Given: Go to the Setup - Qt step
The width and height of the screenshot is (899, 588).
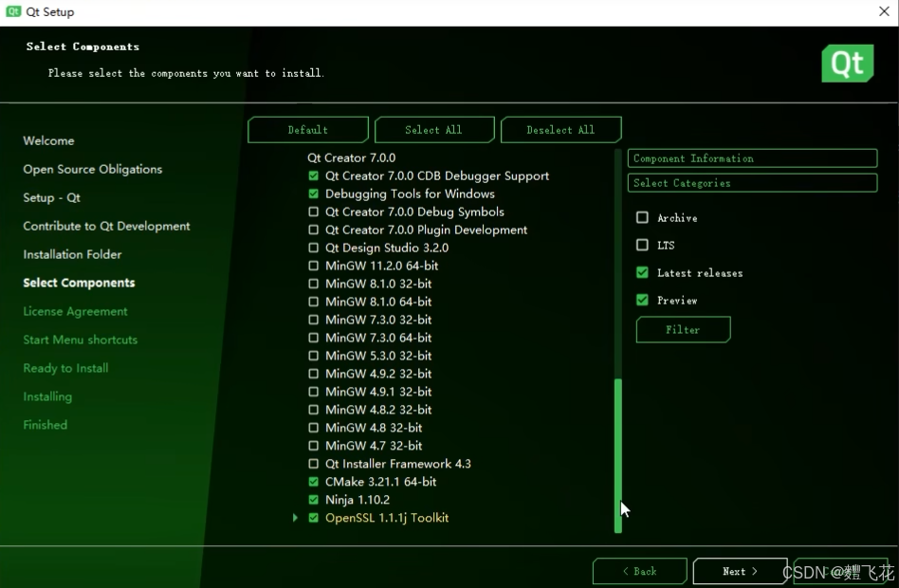Looking at the screenshot, I should (51, 197).
